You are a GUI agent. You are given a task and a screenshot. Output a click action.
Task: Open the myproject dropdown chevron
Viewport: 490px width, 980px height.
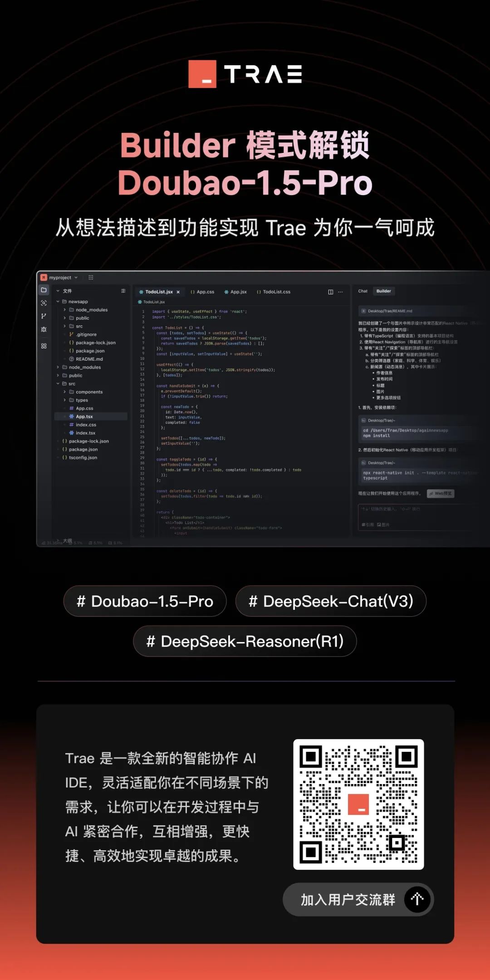point(76,277)
